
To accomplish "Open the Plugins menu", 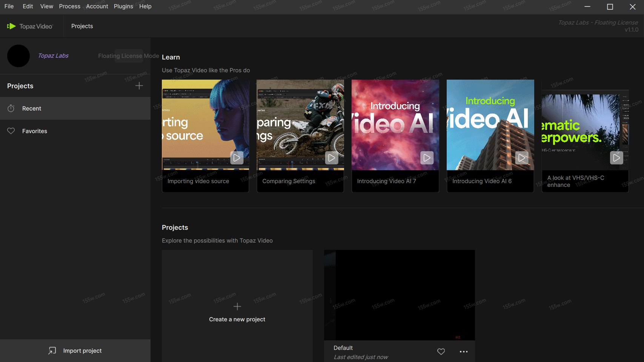I will pos(123,6).
